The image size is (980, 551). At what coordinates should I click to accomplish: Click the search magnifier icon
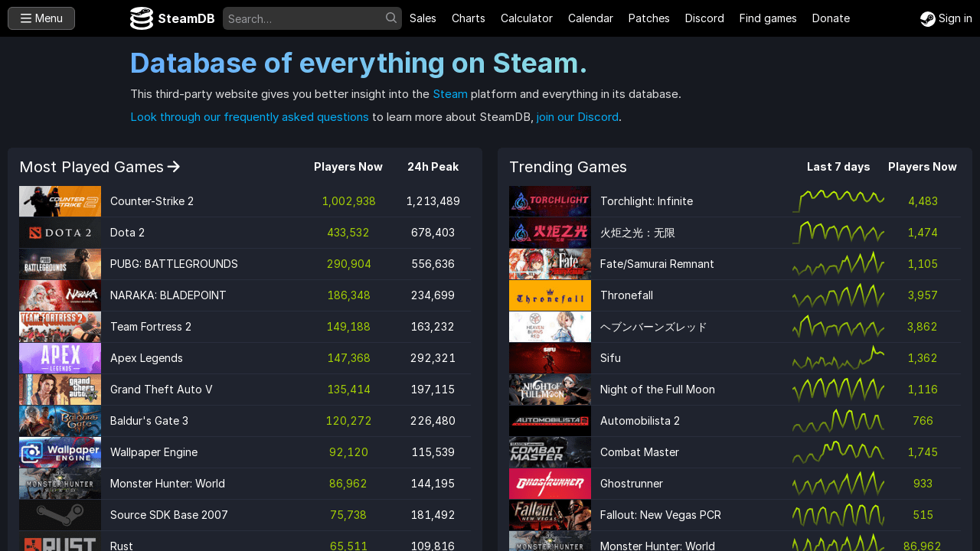(391, 18)
